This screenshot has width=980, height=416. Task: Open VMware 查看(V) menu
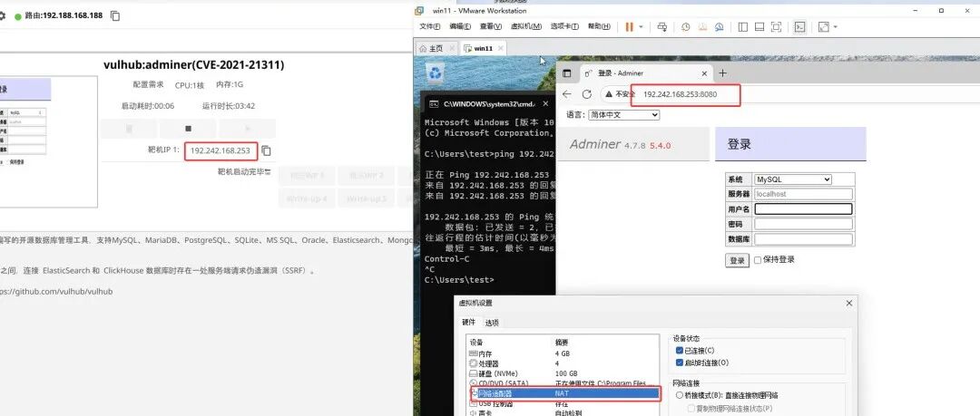(491, 27)
